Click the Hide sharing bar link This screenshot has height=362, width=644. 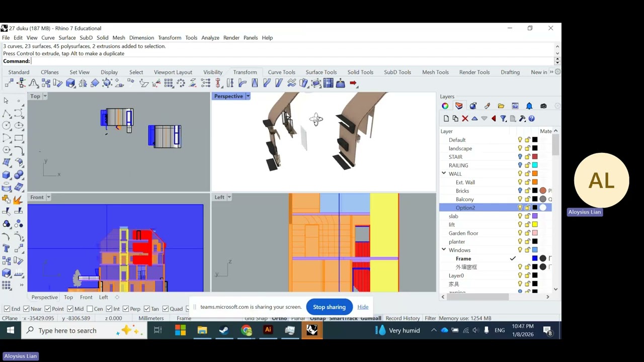point(363,307)
